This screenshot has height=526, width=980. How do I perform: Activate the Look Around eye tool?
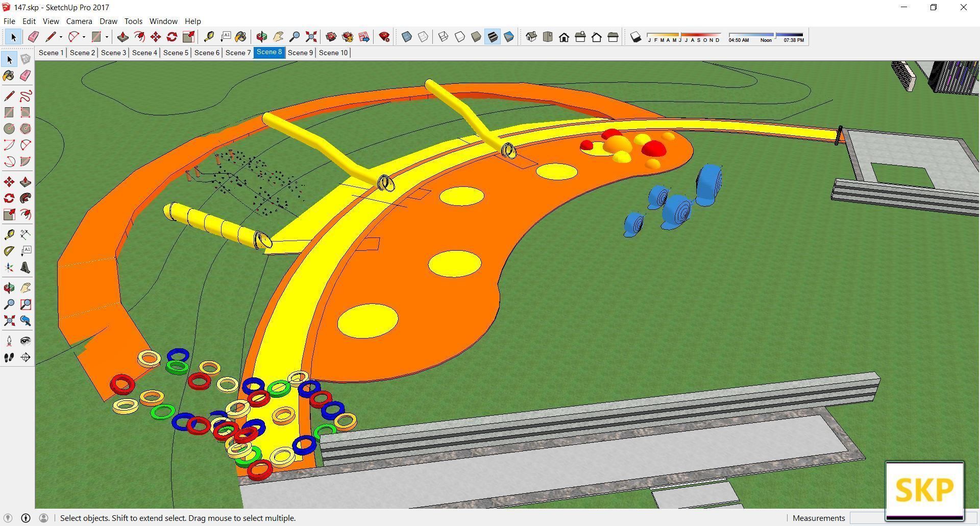(26, 341)
